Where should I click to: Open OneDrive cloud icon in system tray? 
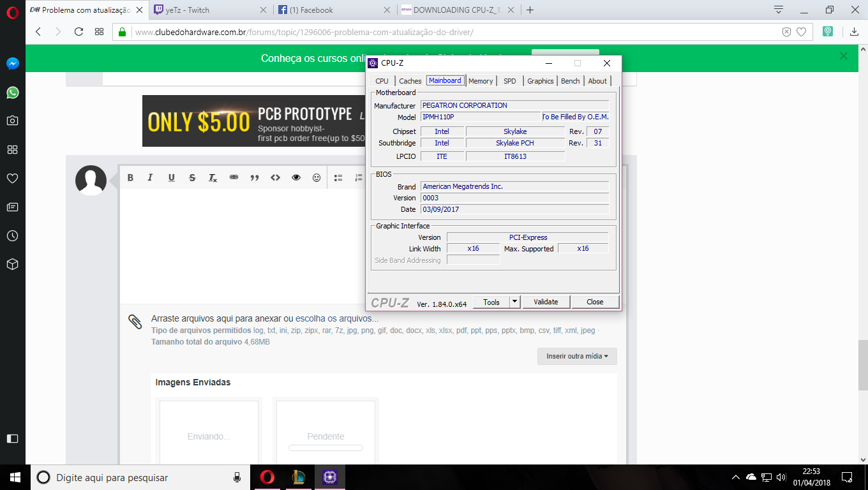[x=751, y=477]
